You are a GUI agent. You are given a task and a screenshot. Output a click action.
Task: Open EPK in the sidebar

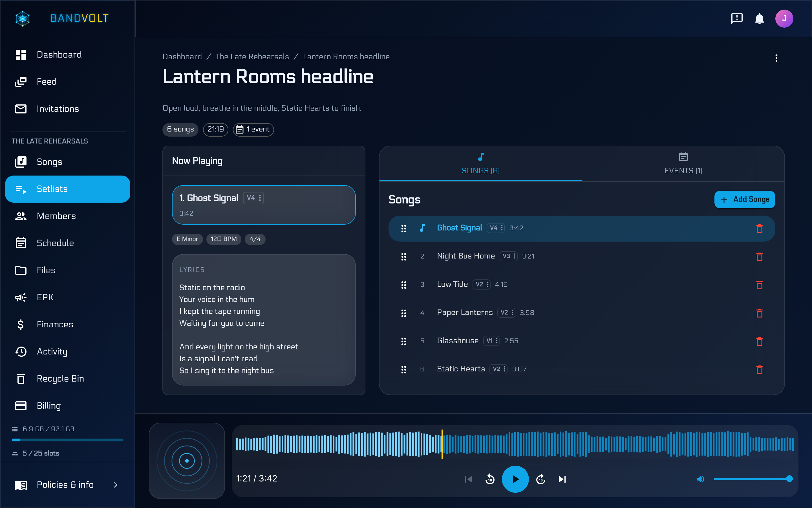67,297
